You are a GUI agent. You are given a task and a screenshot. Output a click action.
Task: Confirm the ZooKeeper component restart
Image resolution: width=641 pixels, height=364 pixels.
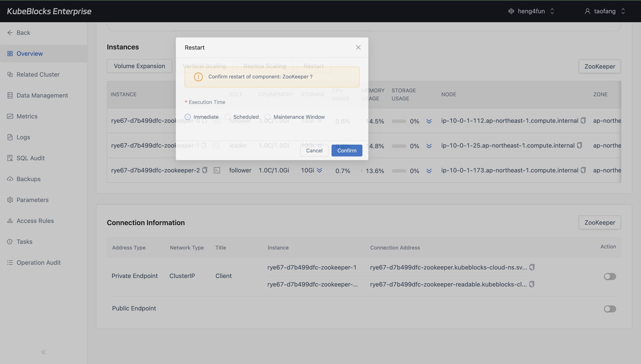click(347, 150)
